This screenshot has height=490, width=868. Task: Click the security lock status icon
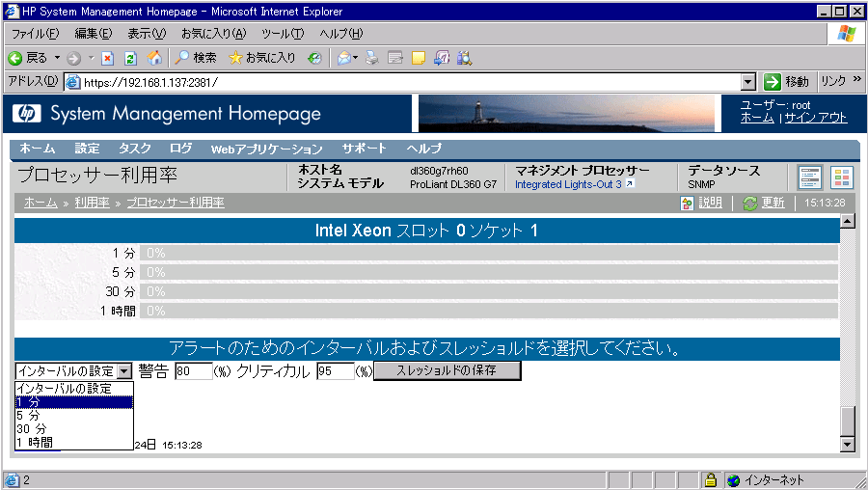[710, 480]
